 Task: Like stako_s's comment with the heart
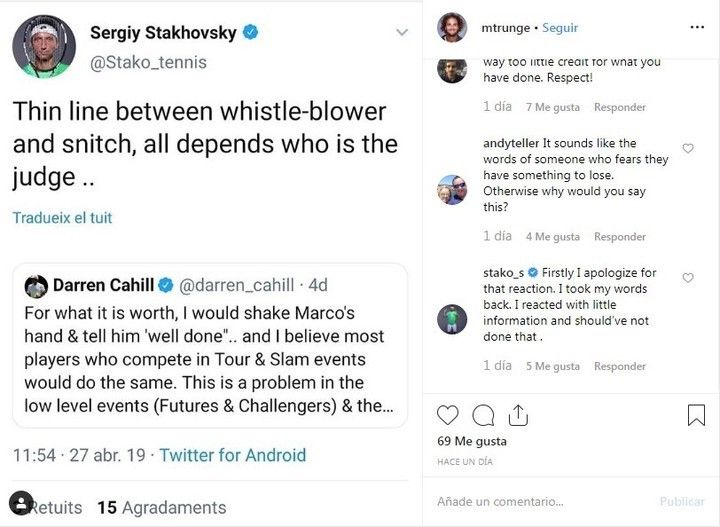tap(688, 278)
